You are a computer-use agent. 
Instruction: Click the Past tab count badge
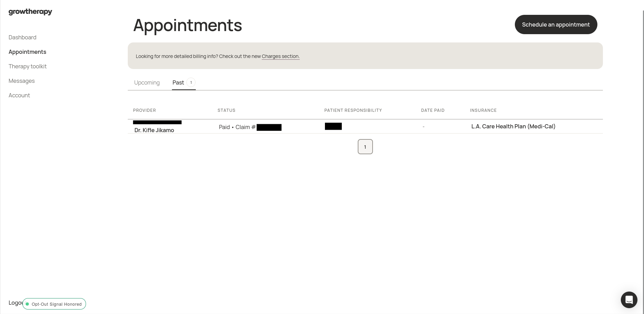tap(191, 82)
